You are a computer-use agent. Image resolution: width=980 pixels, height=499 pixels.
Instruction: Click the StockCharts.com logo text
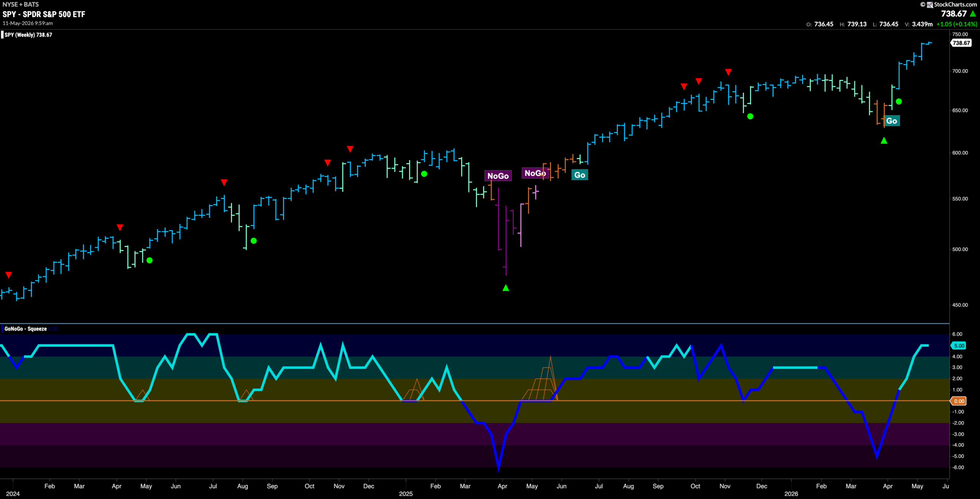(x=955, y=4)
